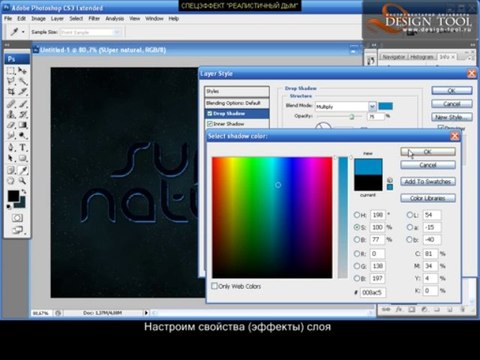The height and width of the screenshot is (360, 480).
Task: Click the fx layer style icon in Layers panel
Action: click(x=399, y=310)
